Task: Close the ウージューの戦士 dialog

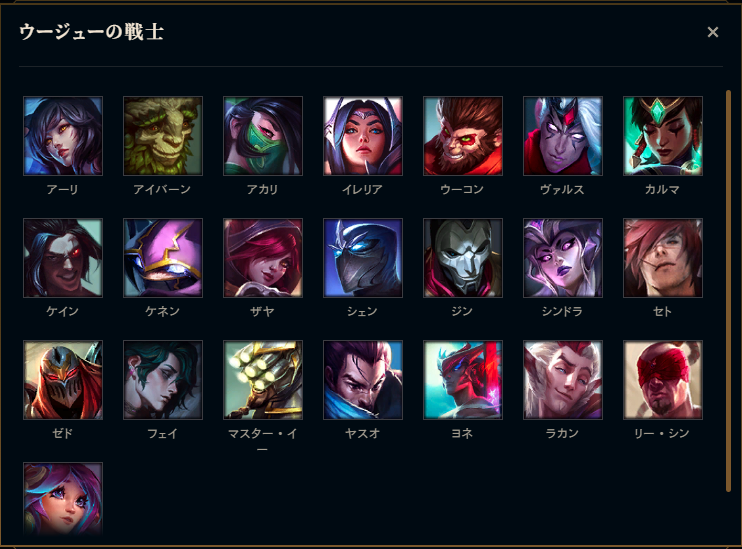Action: click(713, 32)
